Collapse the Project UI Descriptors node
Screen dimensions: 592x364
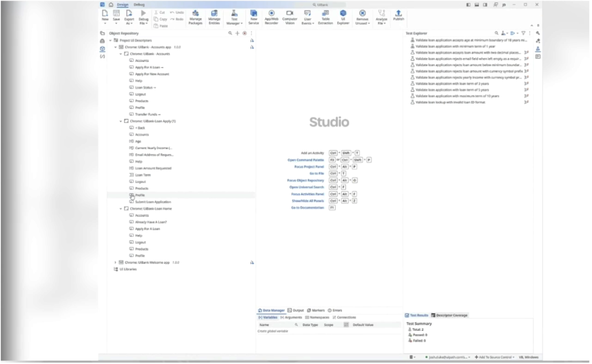pos(110,40)
